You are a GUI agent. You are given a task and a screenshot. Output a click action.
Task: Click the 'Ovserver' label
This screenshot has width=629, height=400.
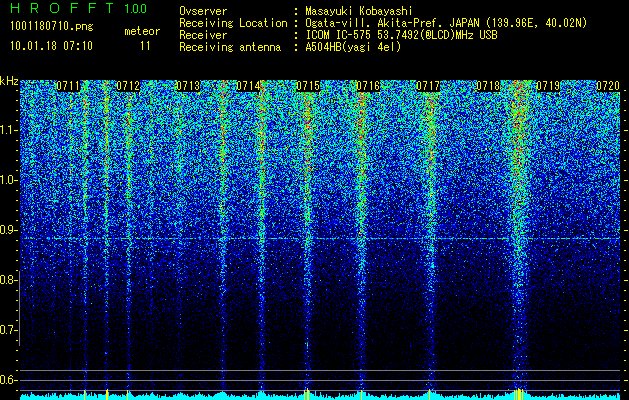click(203, 11)
